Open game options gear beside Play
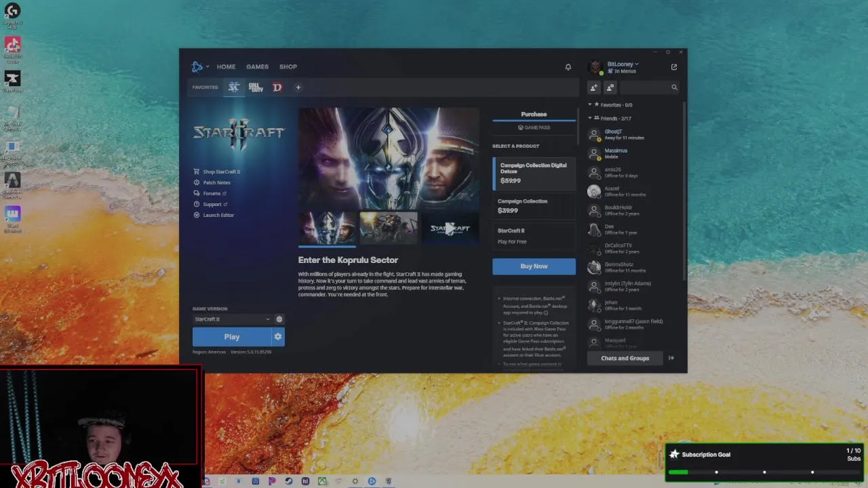Screen dimensions: 868x488 coord(277,337)
